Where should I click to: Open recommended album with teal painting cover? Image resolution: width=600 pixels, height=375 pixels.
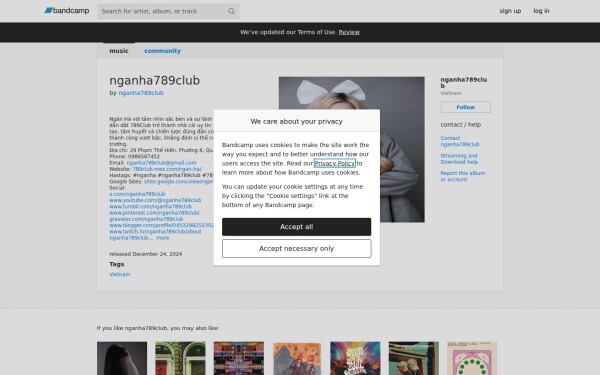click(414, 358)
